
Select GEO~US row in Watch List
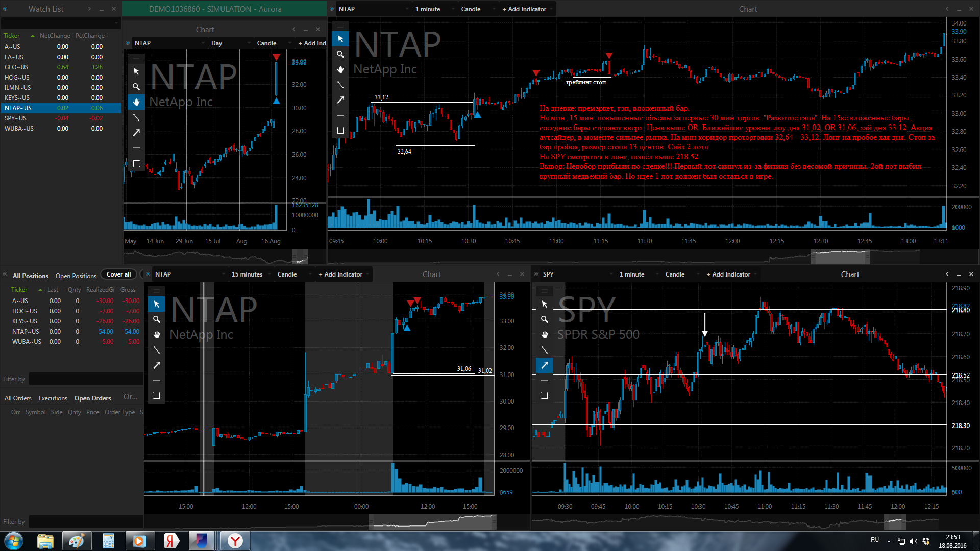[61, 67]
